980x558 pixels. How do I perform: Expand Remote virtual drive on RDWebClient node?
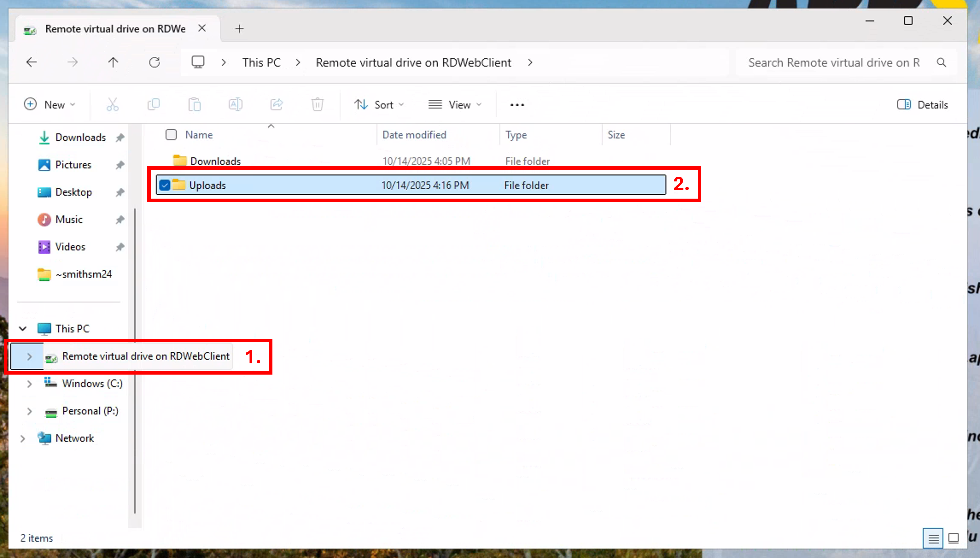point(30,356)
